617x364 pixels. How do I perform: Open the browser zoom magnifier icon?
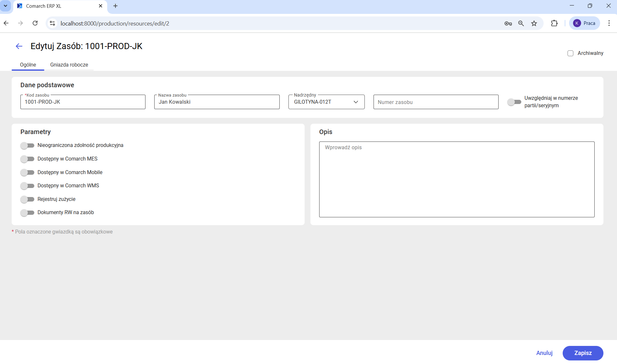coord(521,23)
